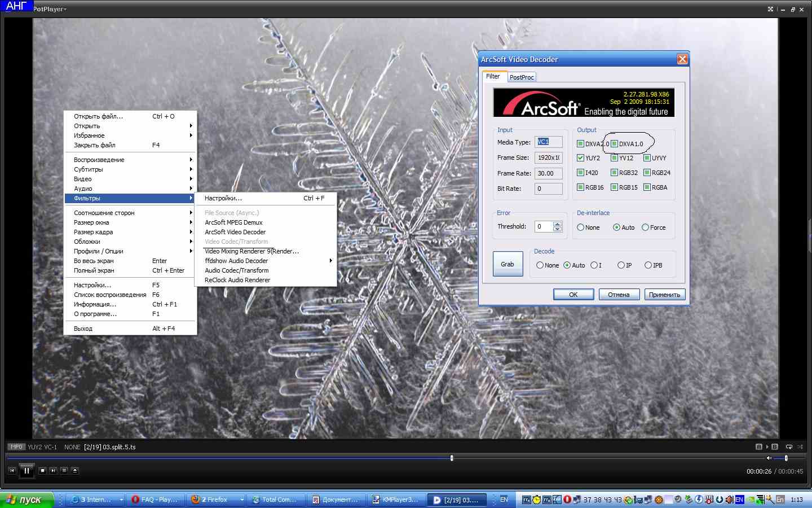Click the orange gear tray icon
The width and height of the screenshot is (812, 508).
(x=659, y=500)
